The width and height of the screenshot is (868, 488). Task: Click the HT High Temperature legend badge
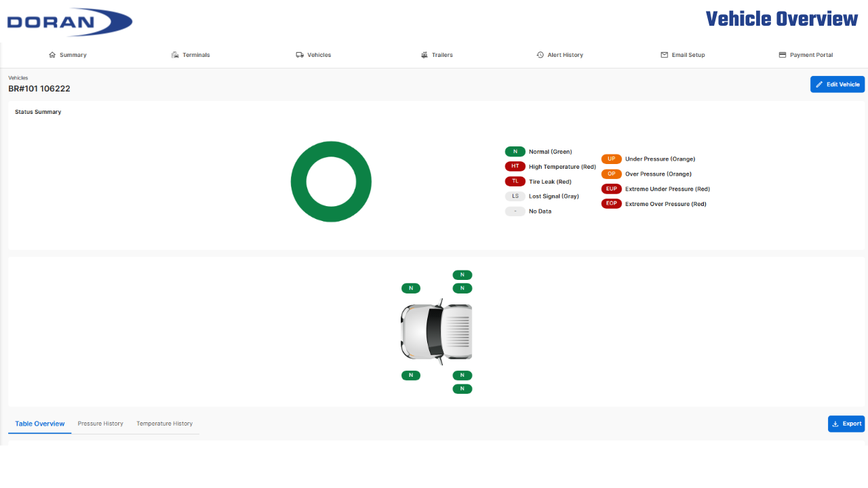[x=515, y=167]
